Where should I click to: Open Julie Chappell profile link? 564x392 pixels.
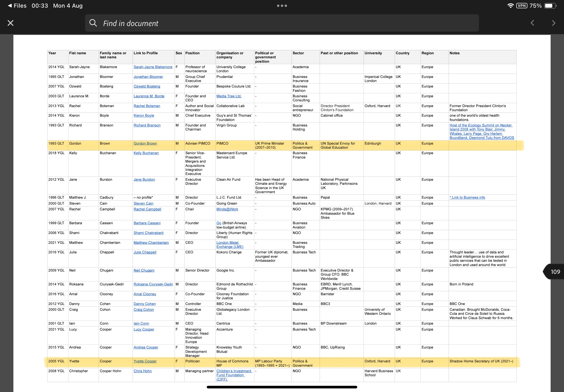tap(145, 252)
